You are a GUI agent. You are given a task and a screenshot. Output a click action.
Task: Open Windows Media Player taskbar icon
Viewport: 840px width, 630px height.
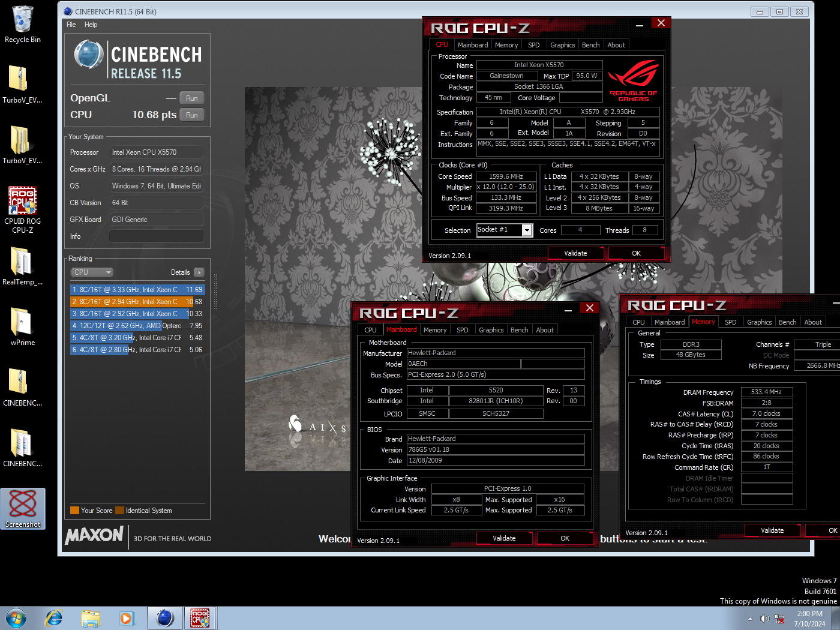click(126, 618)
